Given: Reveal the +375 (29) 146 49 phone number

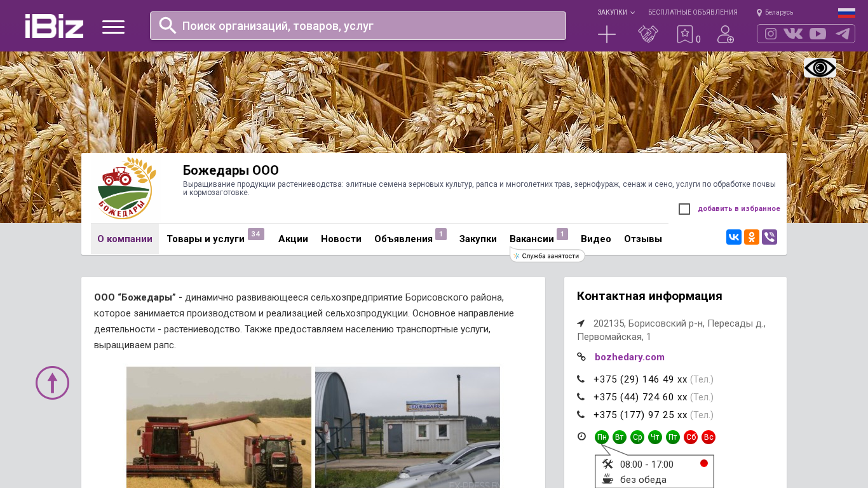Looking at the screenshot, I should tap(641, 379).
